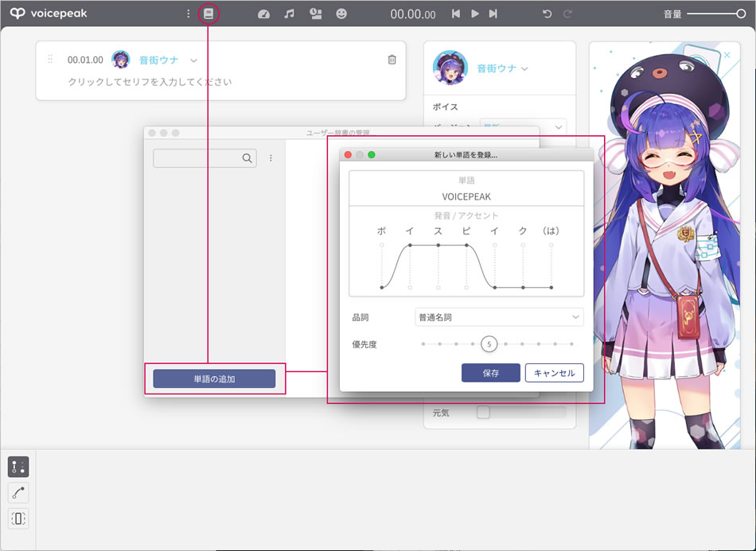Viewport: 756px width, 551px height.
Task: Open the user dictionary book icon in toolbar
Action: [x=208, y=13]
